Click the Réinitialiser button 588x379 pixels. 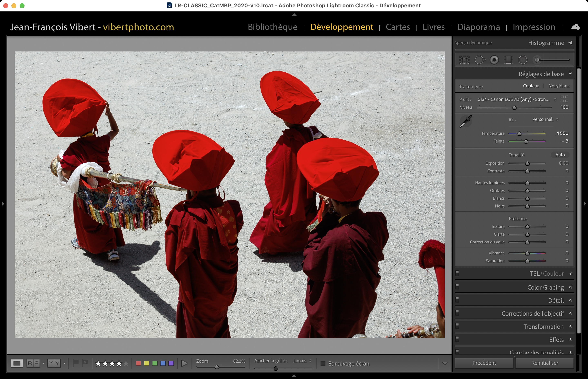point(545,363)
